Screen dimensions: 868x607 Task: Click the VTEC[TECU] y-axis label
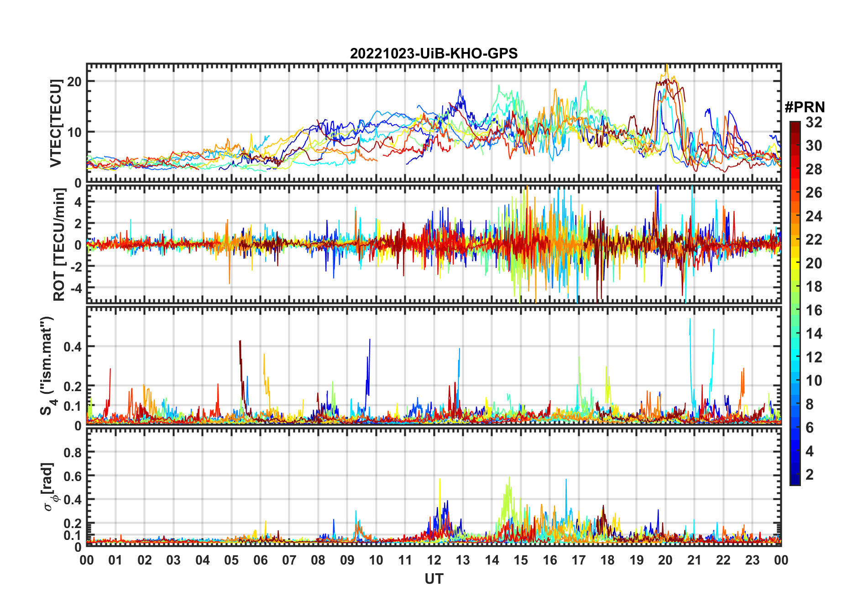click(56, 123)
